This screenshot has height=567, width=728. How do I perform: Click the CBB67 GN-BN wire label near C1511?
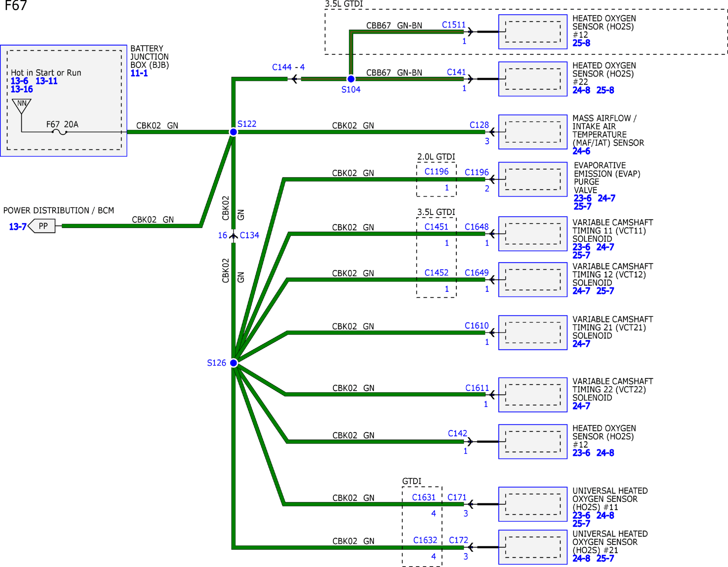394,26
